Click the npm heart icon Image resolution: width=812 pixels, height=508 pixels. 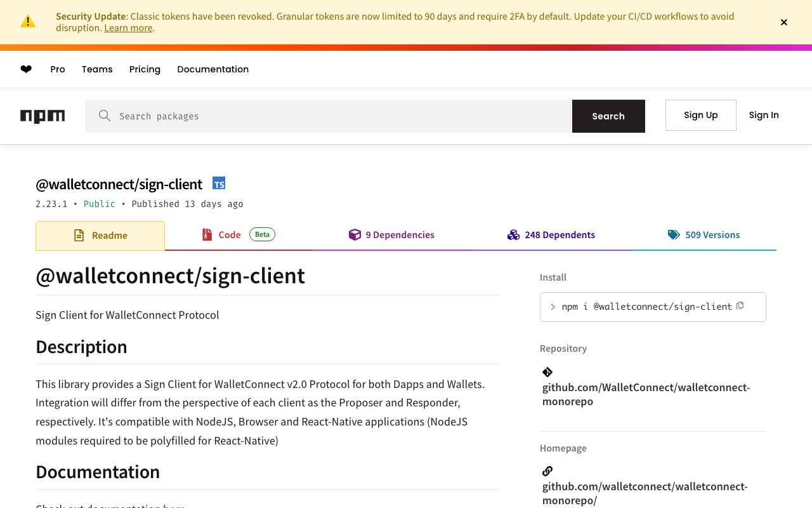[26, 69]
